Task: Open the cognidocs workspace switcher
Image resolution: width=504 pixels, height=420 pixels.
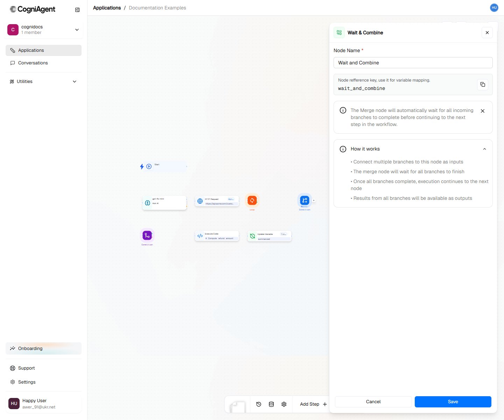Action: (x=44, y=30)
